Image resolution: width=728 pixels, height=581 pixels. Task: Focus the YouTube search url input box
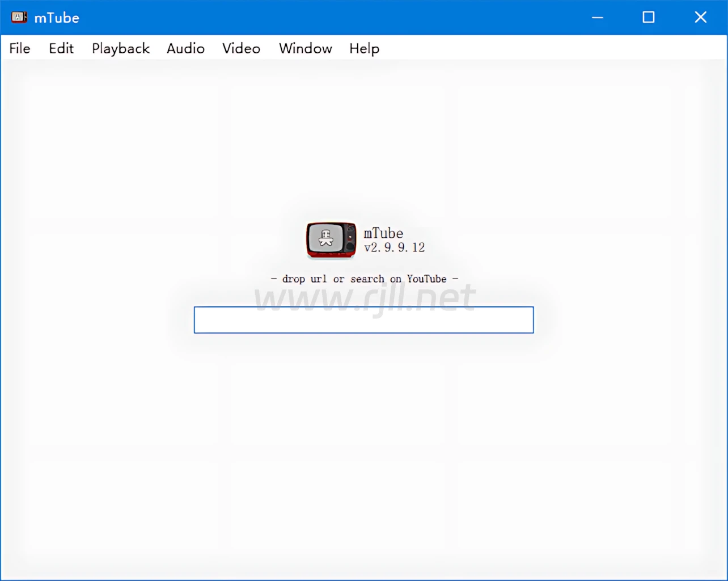(363, 321)
